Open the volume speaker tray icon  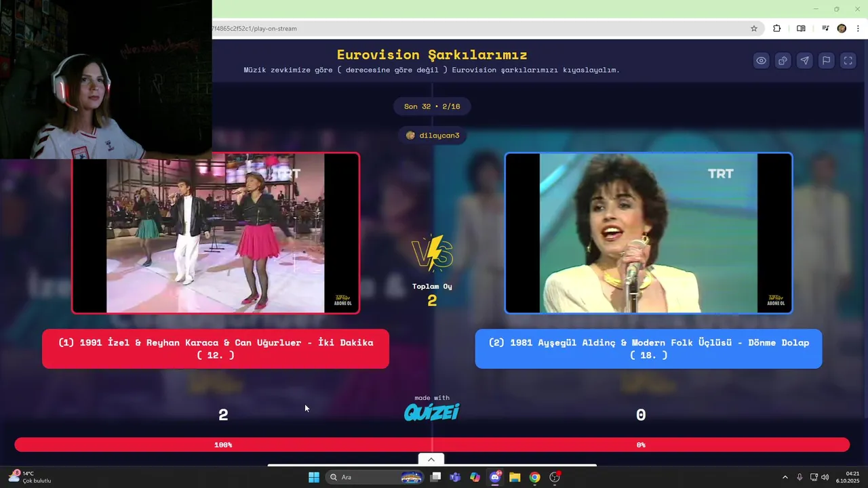point(825,477)
